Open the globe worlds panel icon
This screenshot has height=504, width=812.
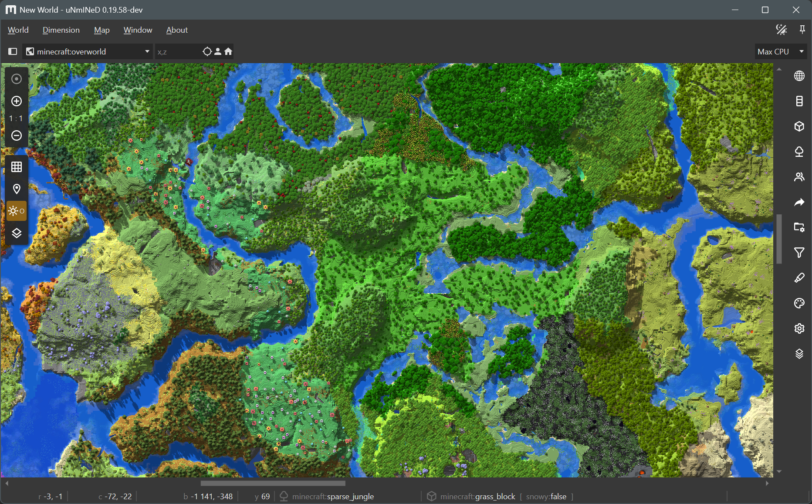point(799,76)
